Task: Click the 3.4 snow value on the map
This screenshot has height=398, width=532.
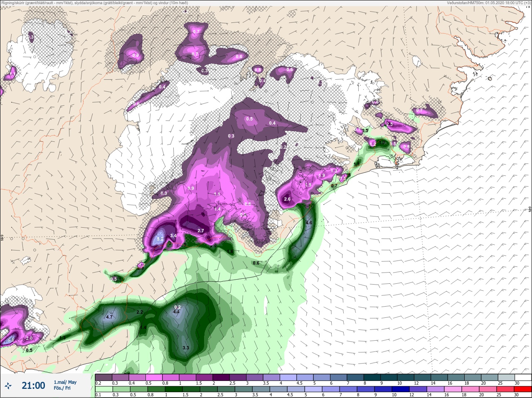Action: 174,236
